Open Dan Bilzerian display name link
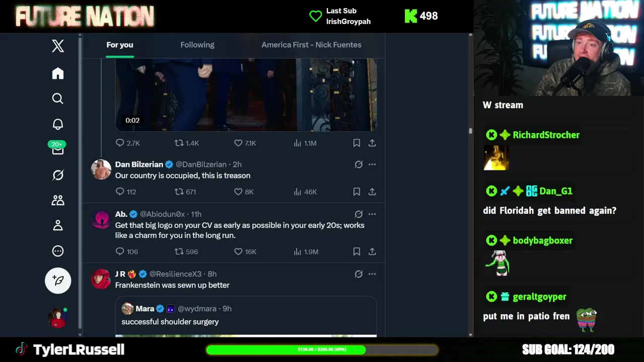The width and height of the screenshot is (644, 362). [x=139, y=164]
